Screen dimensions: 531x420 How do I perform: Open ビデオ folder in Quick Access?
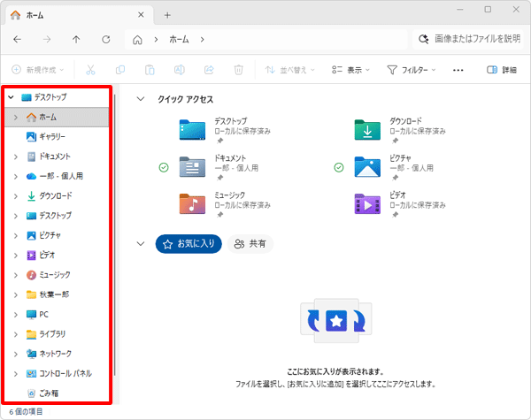[x=400, y=204]
